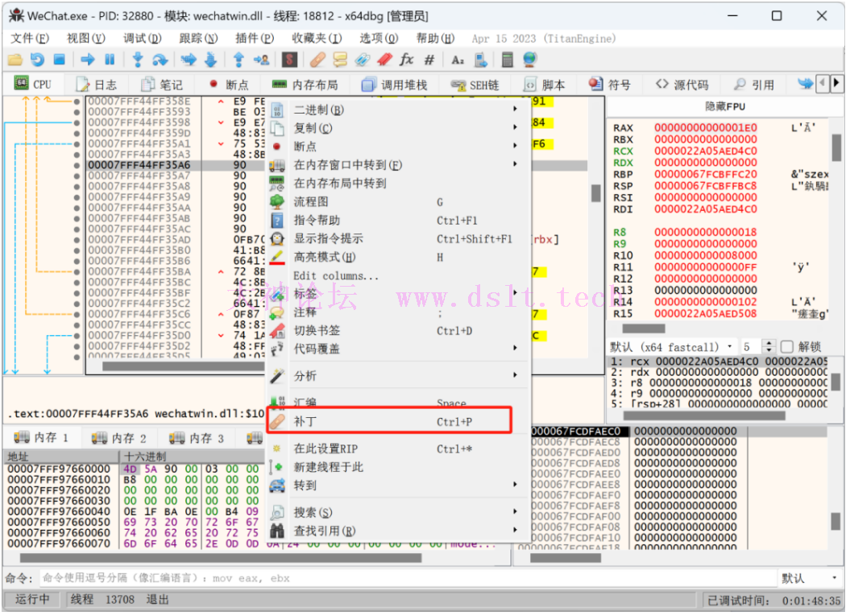The height and width of the screenshot is (616, 850).
Task: Click the run arrow toolbar icon
Action: (87, 60)
